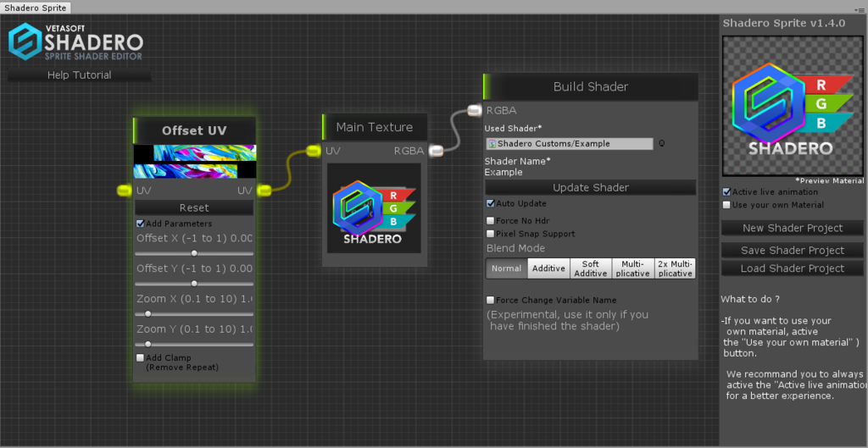Click the Offset Y slider handle

point(194,284)
